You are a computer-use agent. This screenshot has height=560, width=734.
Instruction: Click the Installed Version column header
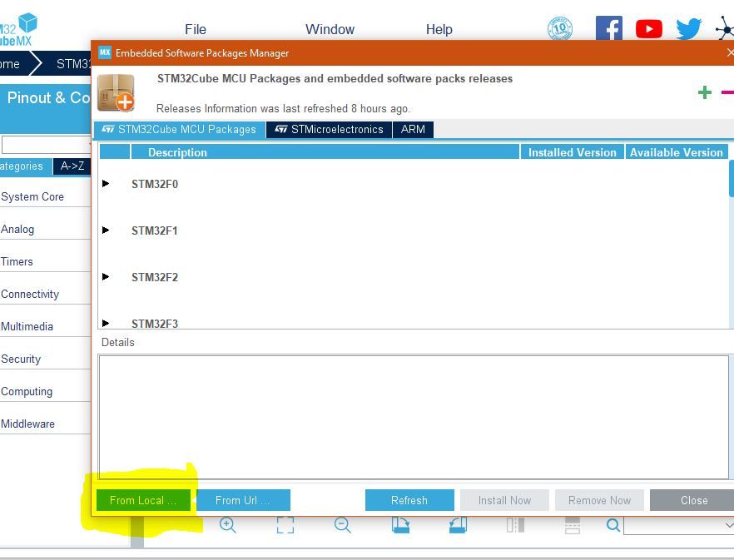click(572, 152)
